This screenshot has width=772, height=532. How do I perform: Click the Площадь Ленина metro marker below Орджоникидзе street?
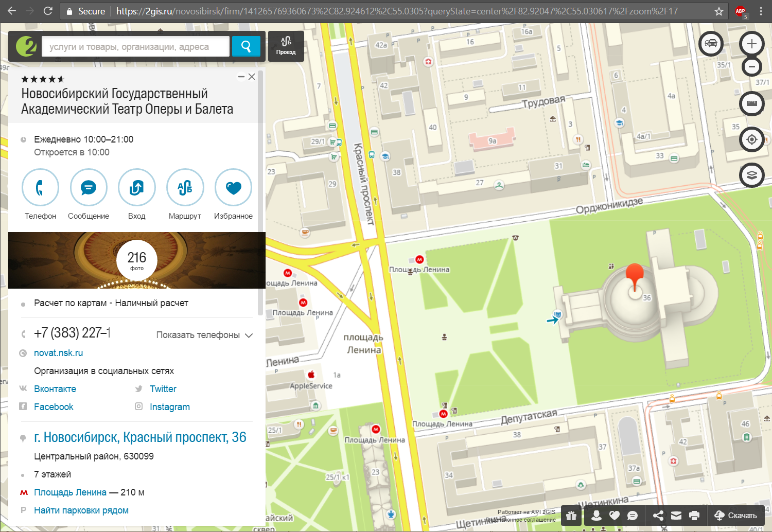point(419,260)
